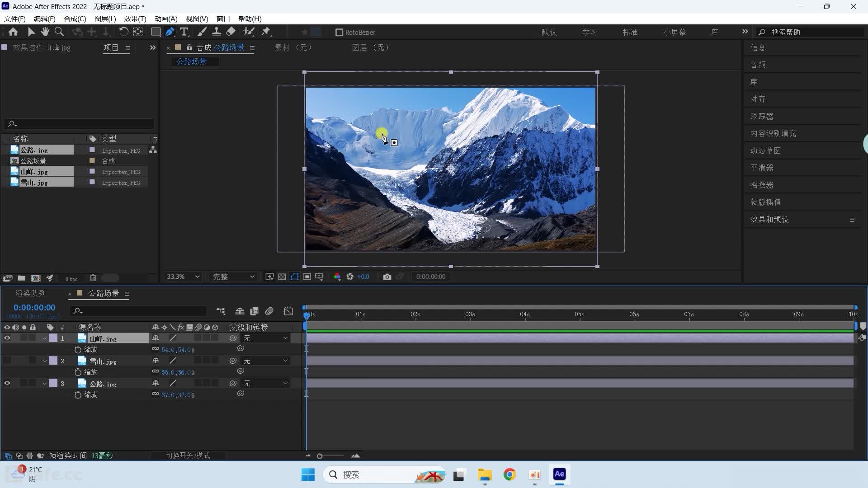The image size is (868, 488).
Task: Select the Brush tool
Action: pyautogui.click(x=202, y=32)
